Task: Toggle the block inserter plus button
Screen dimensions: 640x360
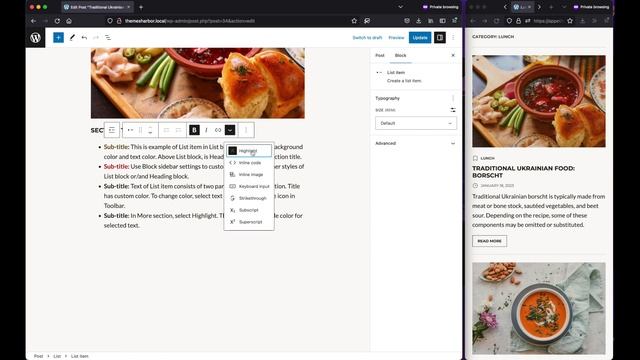Action: pyautogui.click(x=58, y=38)
